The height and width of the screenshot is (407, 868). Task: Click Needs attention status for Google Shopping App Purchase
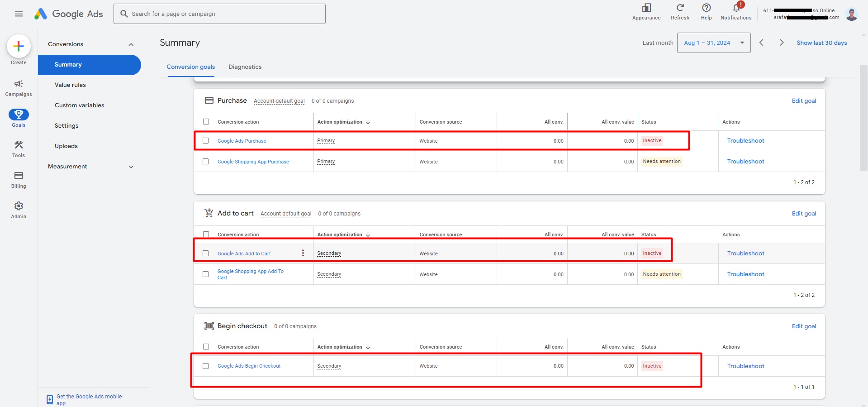pos(662,162)
